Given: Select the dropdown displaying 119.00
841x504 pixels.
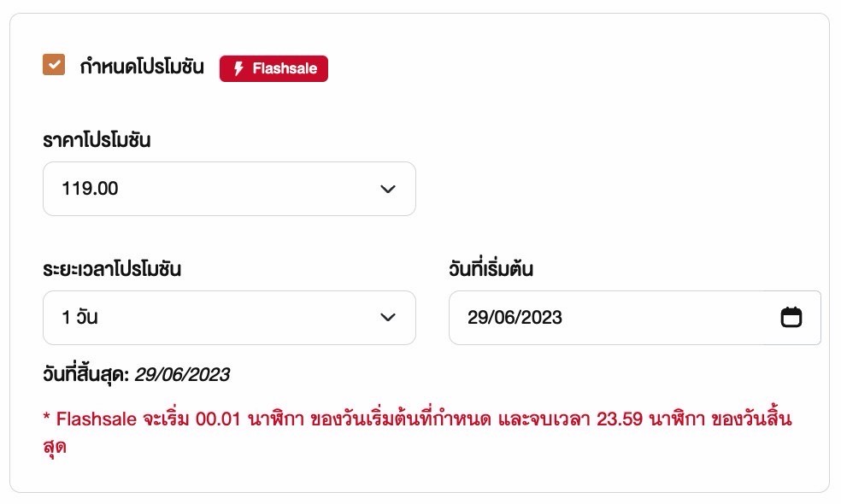Looking at the screenshot, I should (x=229, y=189).
